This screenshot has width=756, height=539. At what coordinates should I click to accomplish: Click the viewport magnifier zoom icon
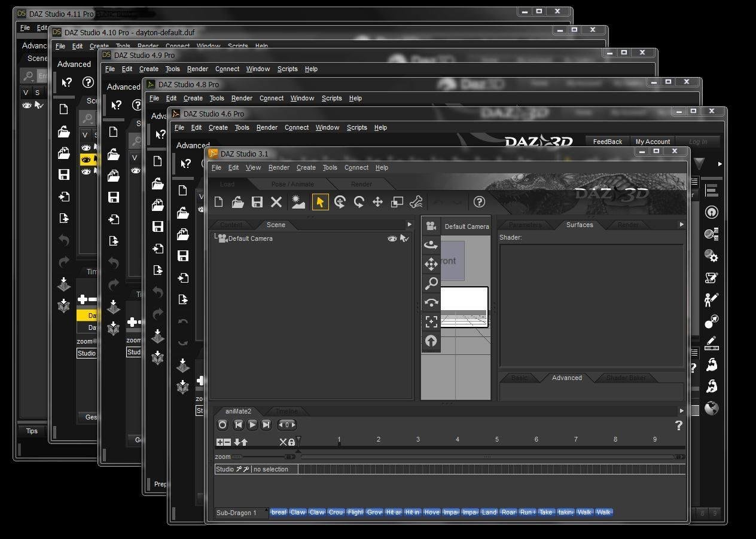(x=431, y=283)
